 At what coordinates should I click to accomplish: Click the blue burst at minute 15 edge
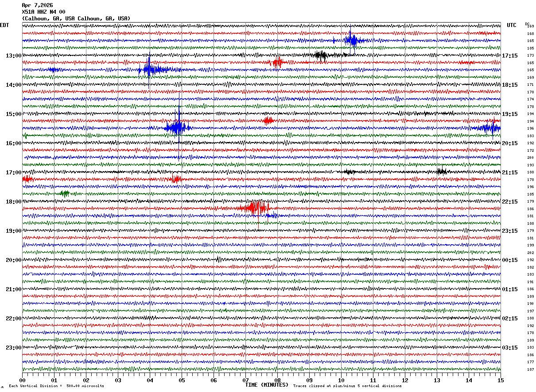(490, 128)
